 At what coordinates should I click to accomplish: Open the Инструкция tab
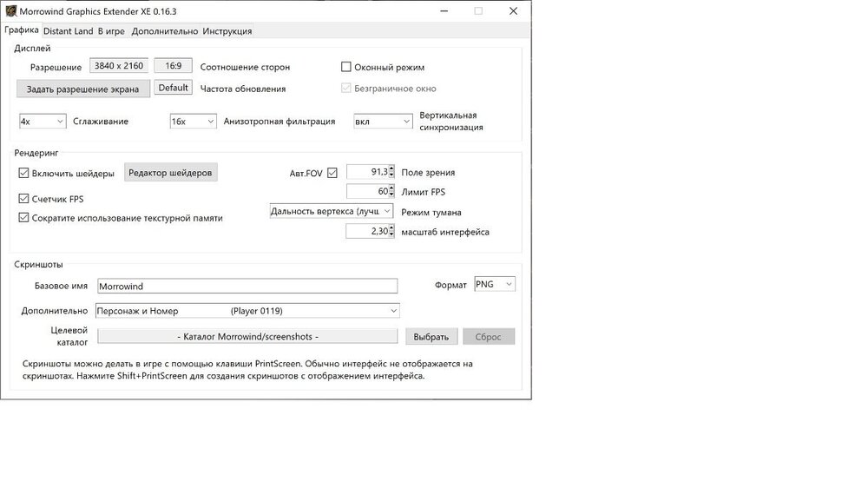pyautogui.click(x=227, y=31)
